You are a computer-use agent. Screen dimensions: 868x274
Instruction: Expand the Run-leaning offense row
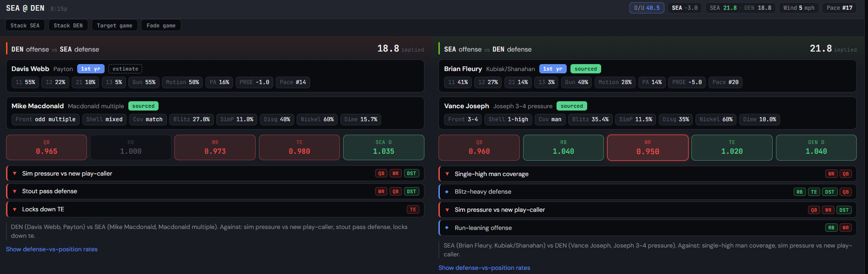(x=648, y=228)
